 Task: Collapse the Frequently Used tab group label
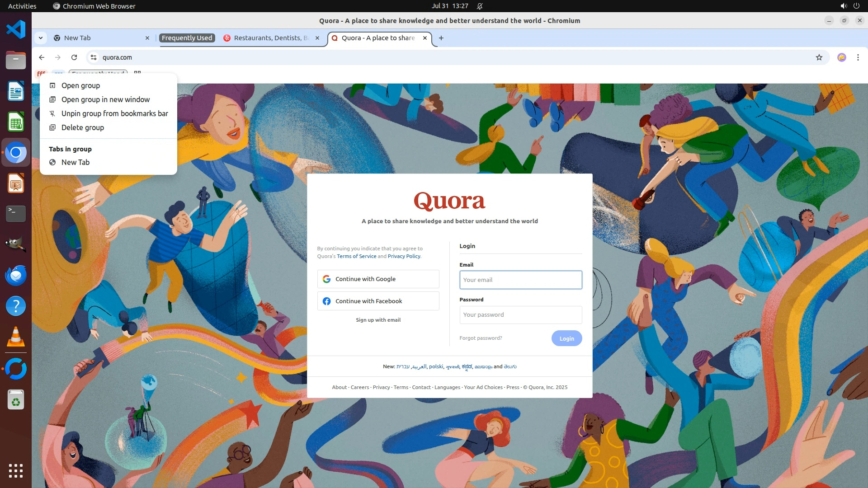click(x=187, y=38)
